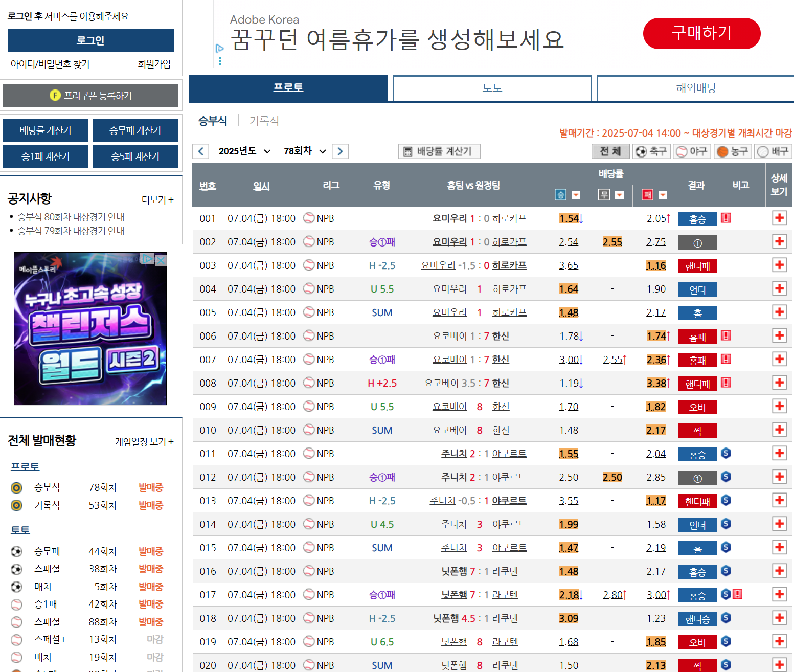Enable the 전체 filter toggle

point(610,151)
